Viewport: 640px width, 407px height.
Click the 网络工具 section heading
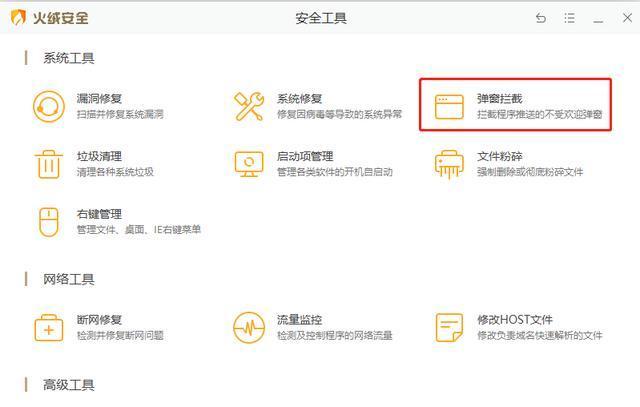pyautogui.click(x=69, y=279)
